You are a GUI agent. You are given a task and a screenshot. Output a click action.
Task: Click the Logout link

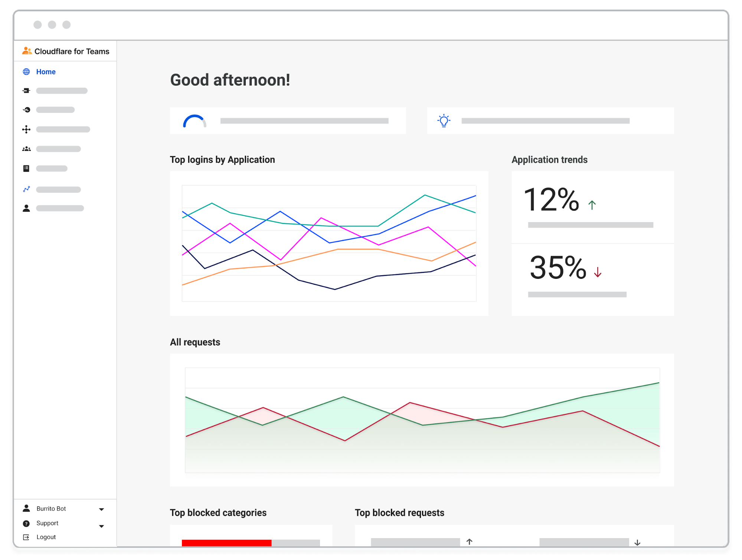(x=46, y=537)
